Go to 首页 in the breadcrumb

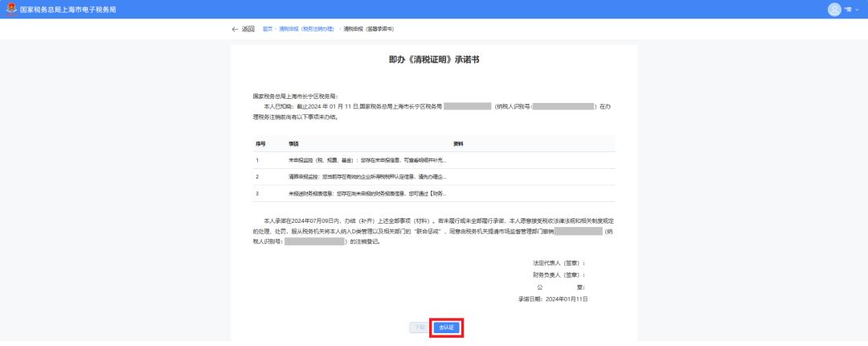pyautogui.click(x=268, y=29)
